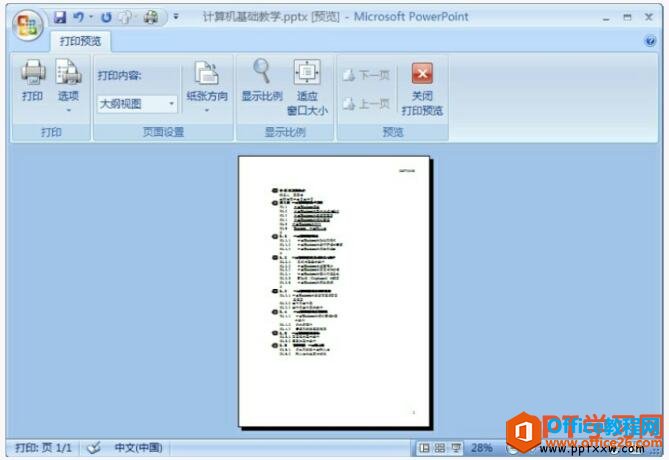Click the 打印 printer button
This screenshot has width=669, height=460.
(x=33, y=81)
